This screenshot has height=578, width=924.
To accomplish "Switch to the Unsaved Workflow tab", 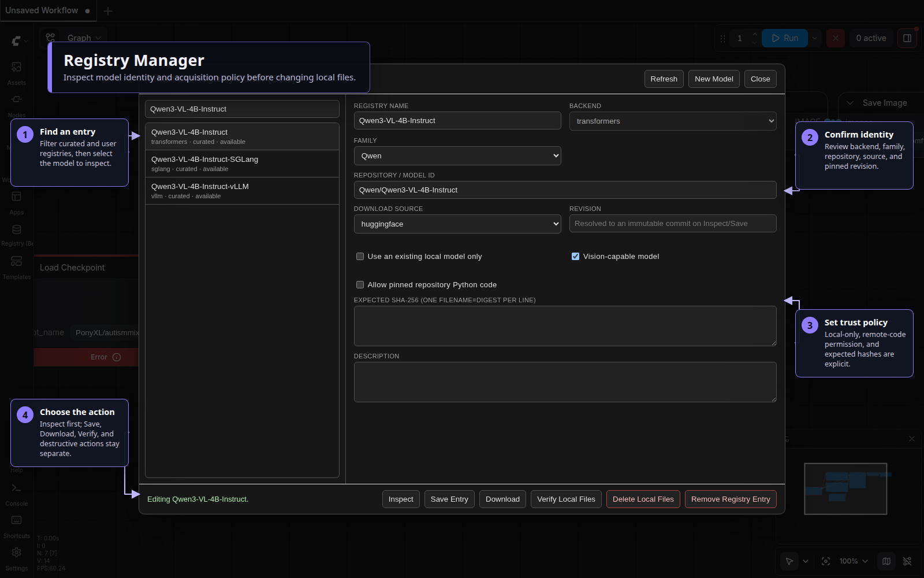I will 47,10.
